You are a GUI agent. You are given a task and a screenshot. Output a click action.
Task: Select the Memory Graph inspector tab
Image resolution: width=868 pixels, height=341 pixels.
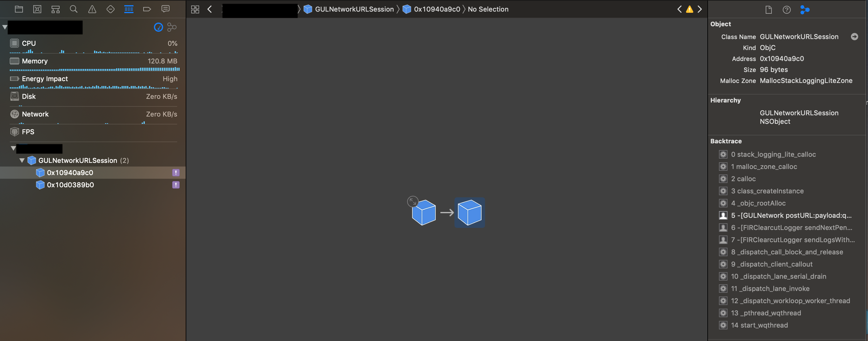coord(805,10)
